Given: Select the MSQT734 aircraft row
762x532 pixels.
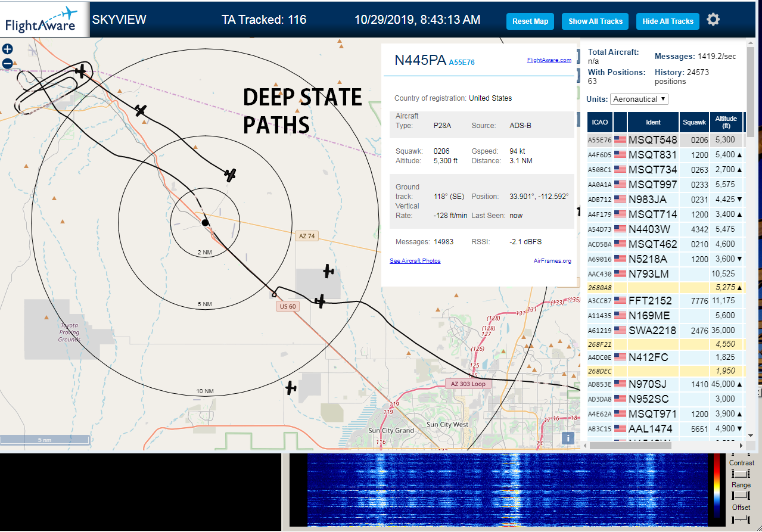Looking at the screenshot, I should (x=665, y=169).
